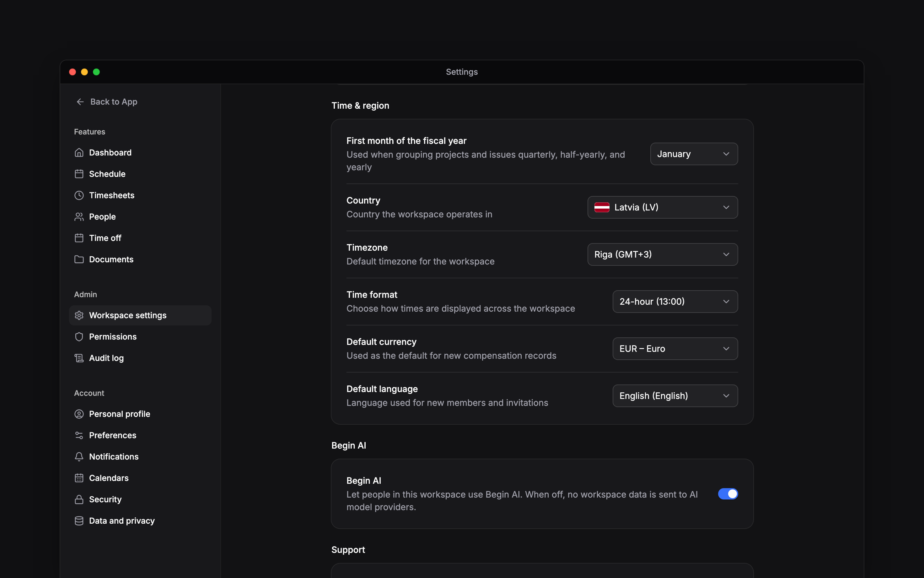Image resolution: width=924 pixels, height=578 pixels.
Task: Open Calendars settings
Action: [140, 478]
